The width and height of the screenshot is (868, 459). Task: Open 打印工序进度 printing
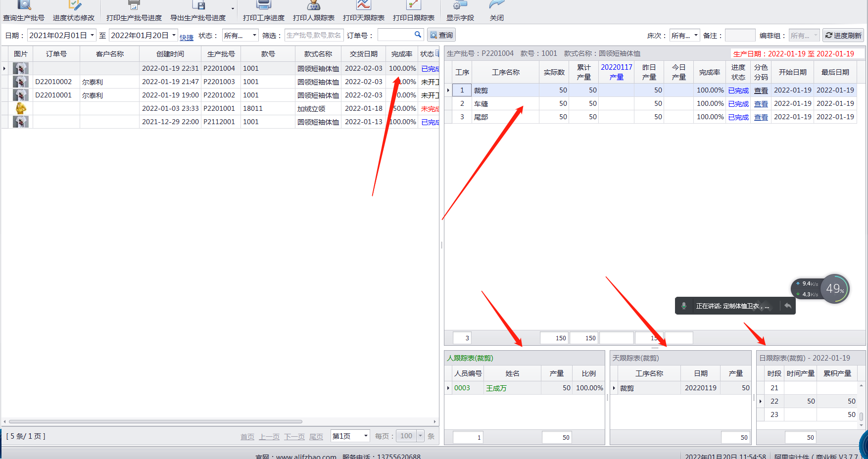point(263,10)
